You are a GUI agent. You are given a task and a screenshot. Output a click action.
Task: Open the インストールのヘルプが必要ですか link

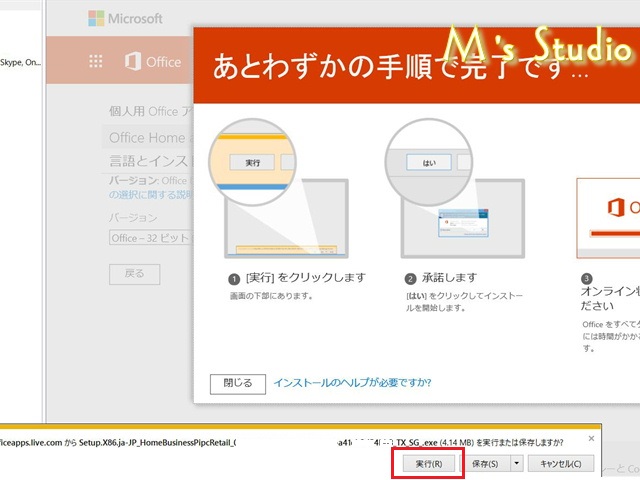coord(352,383)
